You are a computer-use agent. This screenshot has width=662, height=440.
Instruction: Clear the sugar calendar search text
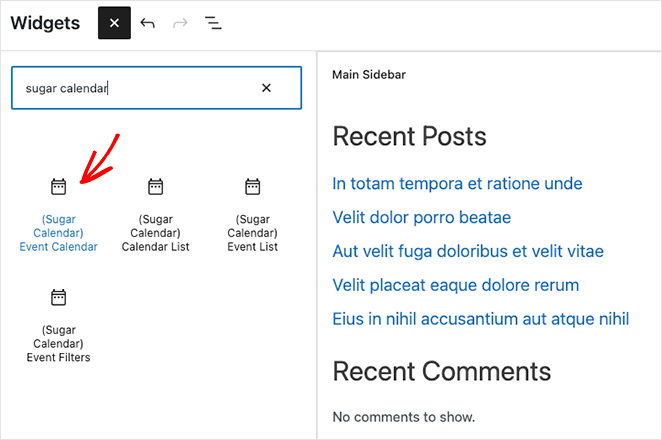266,88
